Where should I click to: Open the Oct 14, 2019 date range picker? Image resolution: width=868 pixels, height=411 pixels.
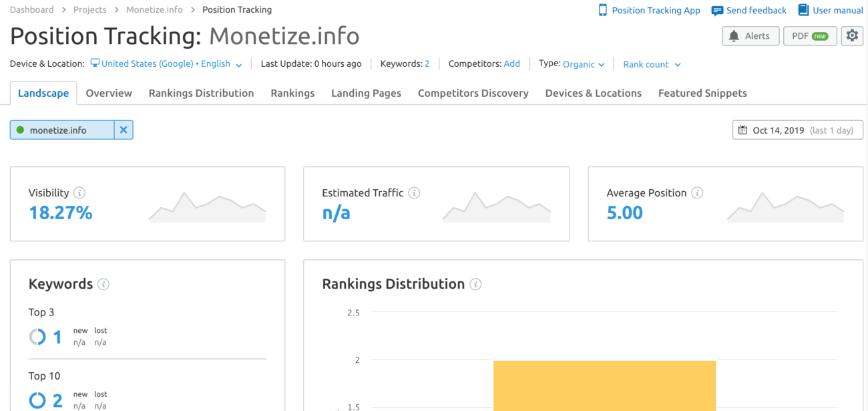tap(798, 130)
